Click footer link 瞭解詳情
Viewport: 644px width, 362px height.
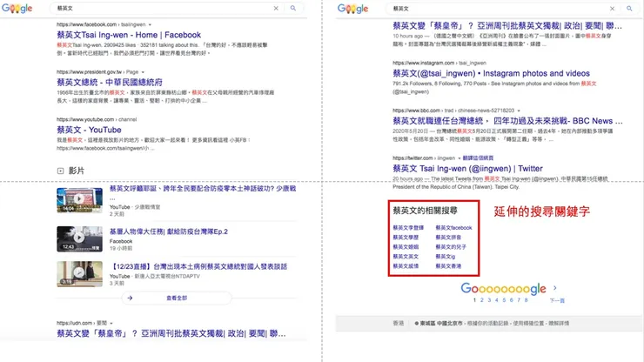[559, 324]
